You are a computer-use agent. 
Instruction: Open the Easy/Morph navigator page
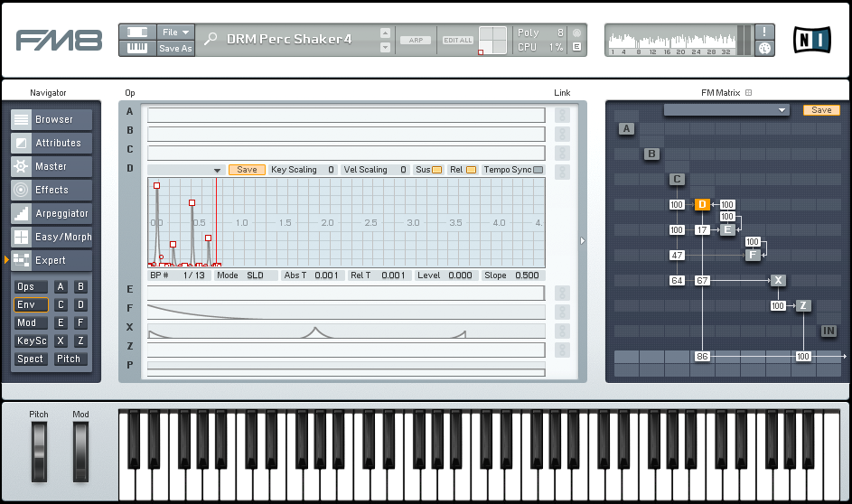tap(51, 237)
